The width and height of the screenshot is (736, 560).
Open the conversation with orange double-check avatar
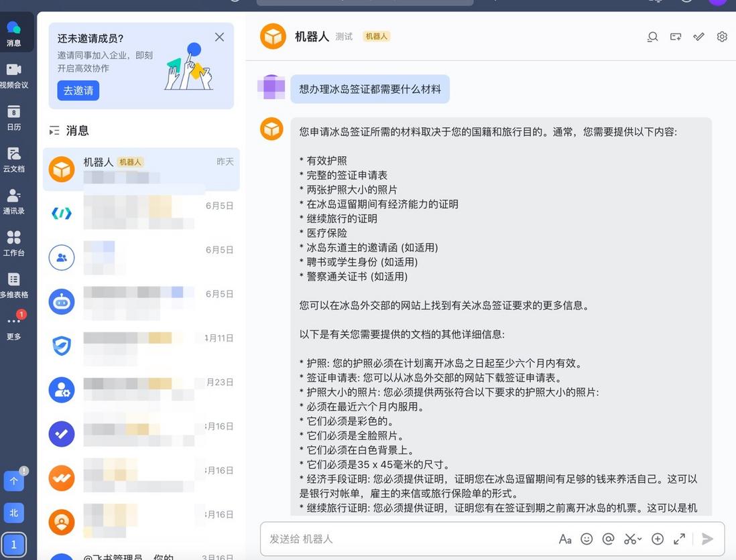[141, 478]
